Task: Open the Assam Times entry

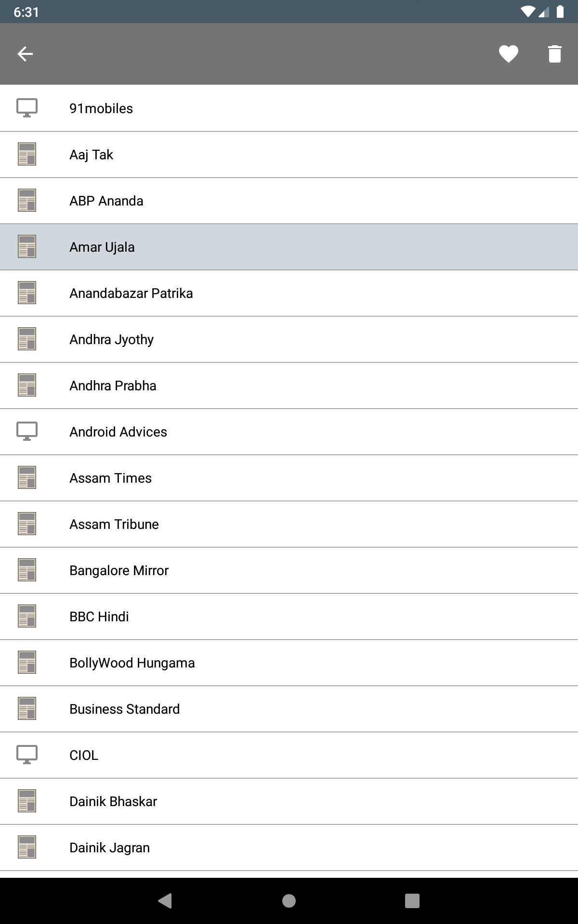Action: pyautogui.click(x=289, y=478)
